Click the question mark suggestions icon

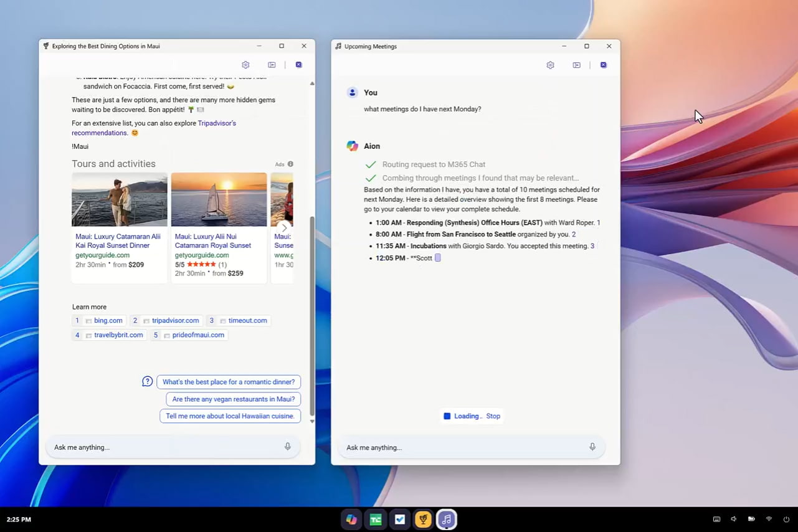click(147, 381)
